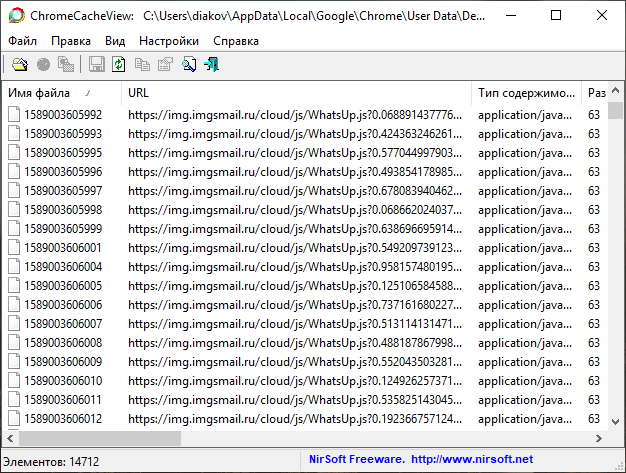
Task: Open the Правка menu
Action: (x=71, y=41)
